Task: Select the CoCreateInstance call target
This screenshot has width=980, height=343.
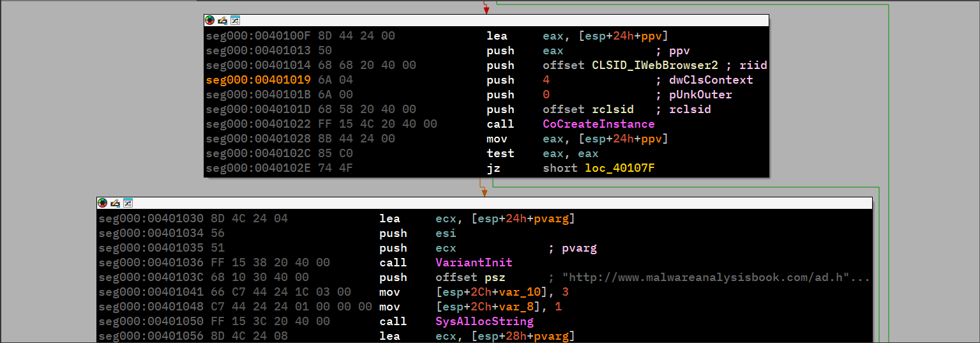Action: coord(598,124)
